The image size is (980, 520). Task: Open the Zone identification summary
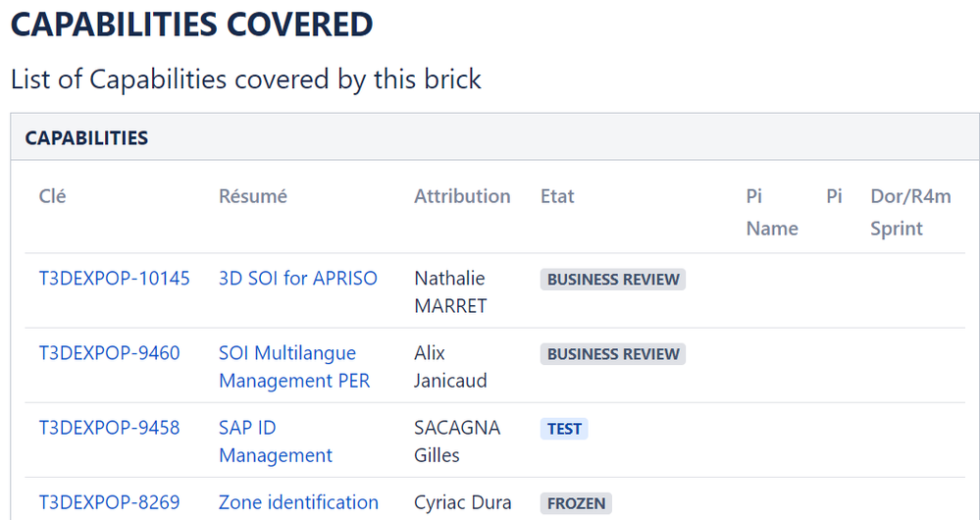pyautogui.click(x=299, y=502)
